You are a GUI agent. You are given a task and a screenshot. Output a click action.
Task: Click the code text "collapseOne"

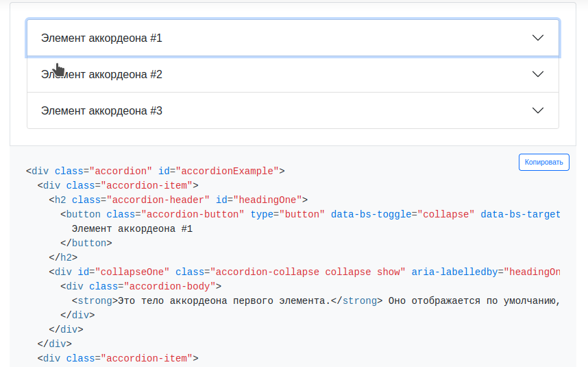[132, 272]
